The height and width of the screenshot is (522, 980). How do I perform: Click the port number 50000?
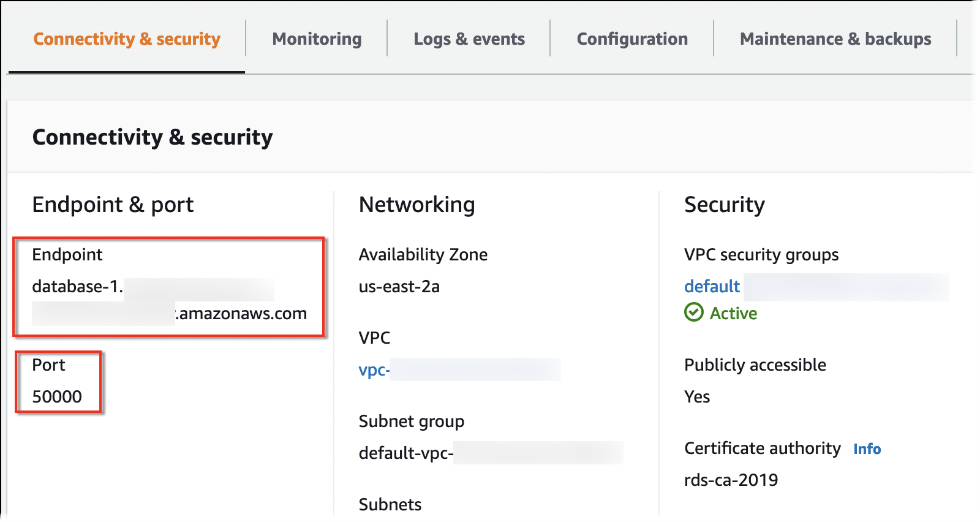pyautogui.click(x=57, y=397)
